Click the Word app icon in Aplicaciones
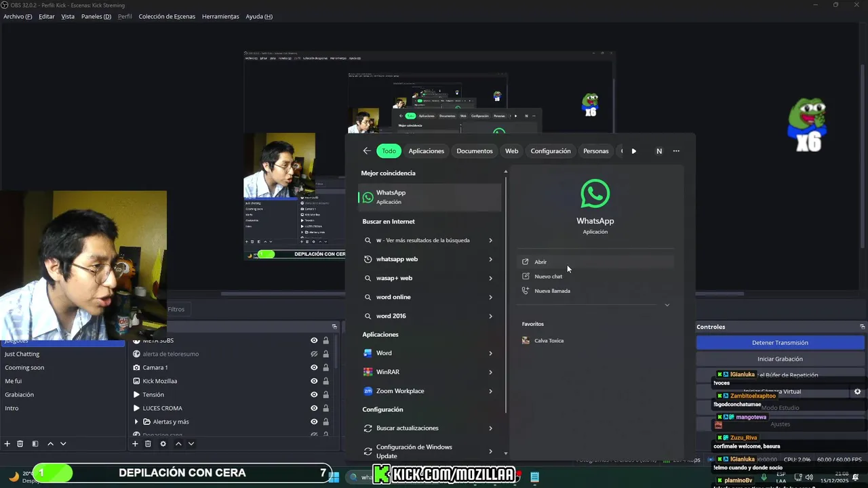 click(x=368, y=353)
